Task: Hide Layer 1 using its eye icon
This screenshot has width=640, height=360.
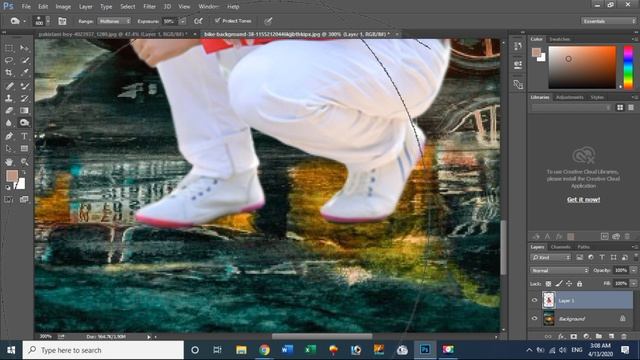Action: click(x=534, y=300)
